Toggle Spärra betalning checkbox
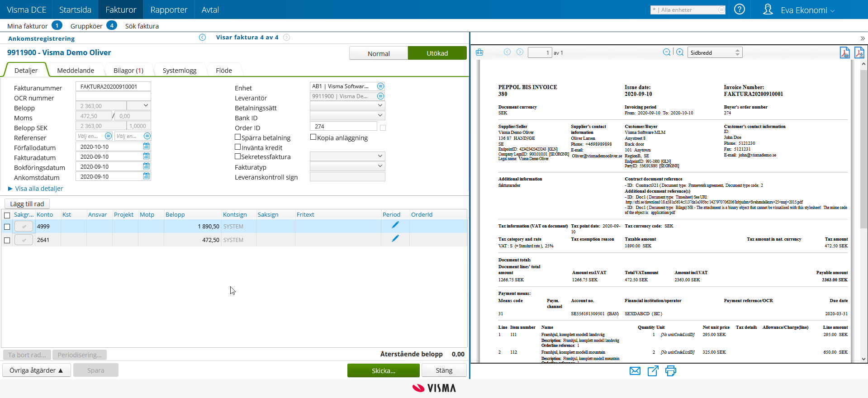This screenshot has width=868, height=398. [237, 137]
